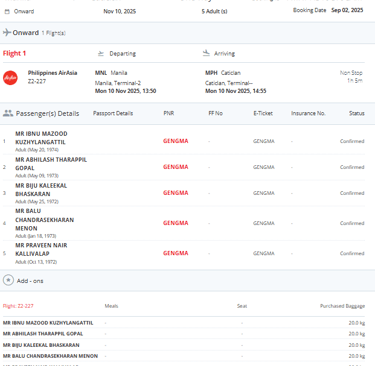
Task: Select the Manila, Terminal-2 text
Action: point(118,83)
